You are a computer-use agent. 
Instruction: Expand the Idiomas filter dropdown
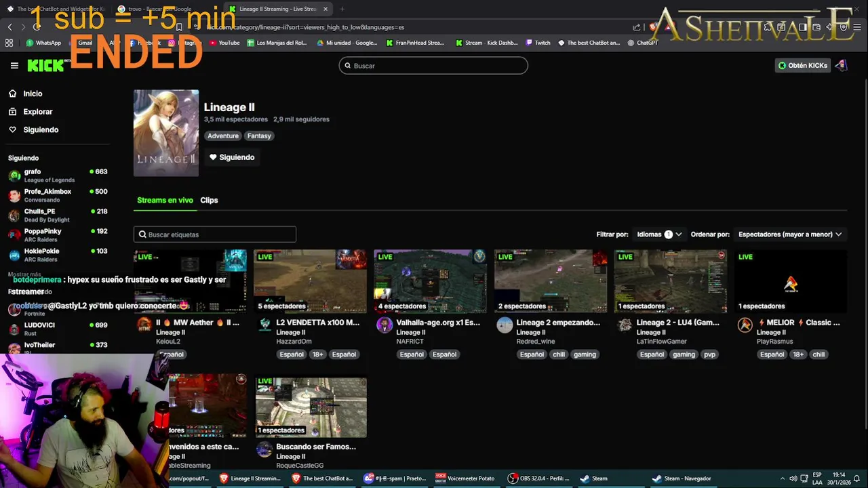(658, 235)
